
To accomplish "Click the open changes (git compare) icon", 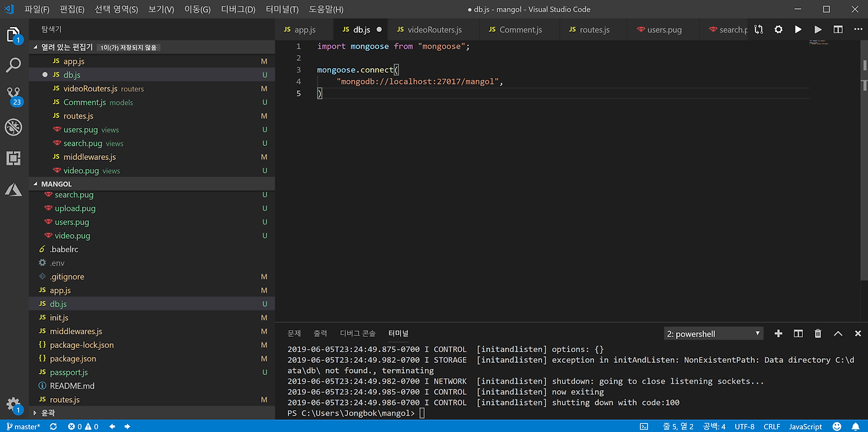I will (758, 30).
